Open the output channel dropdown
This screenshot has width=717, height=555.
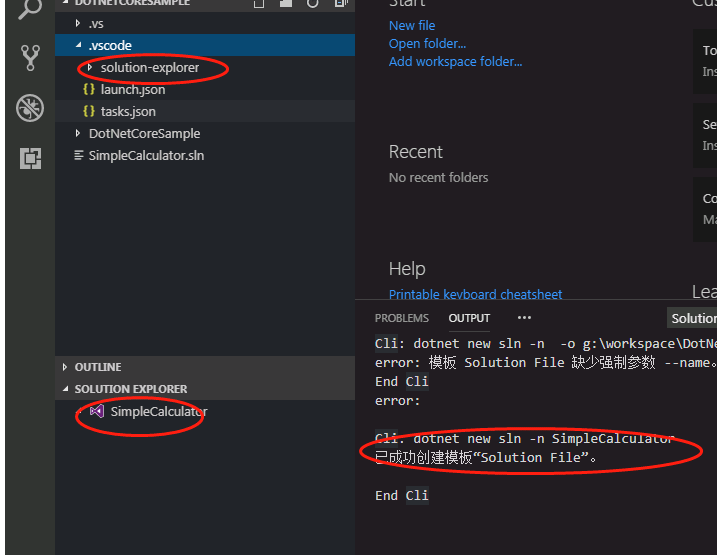click(692, 318)
